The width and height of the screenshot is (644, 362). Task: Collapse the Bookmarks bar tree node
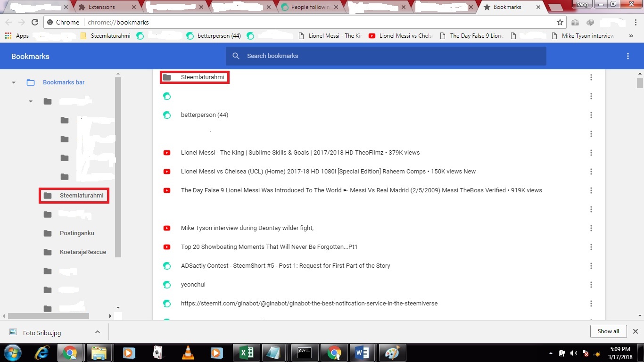pos(14,82)
